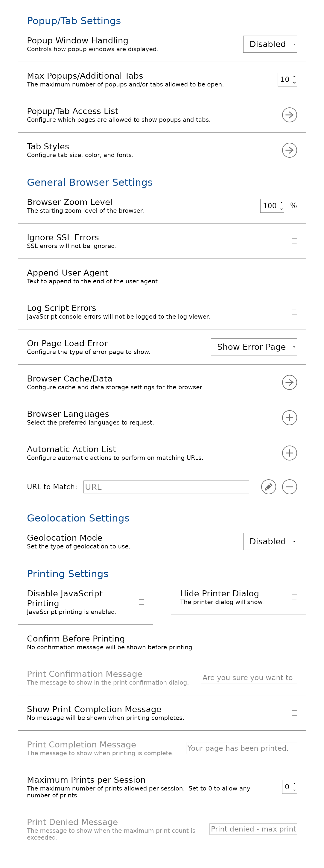Open Tab Styles arrow icon

(289, 150)
